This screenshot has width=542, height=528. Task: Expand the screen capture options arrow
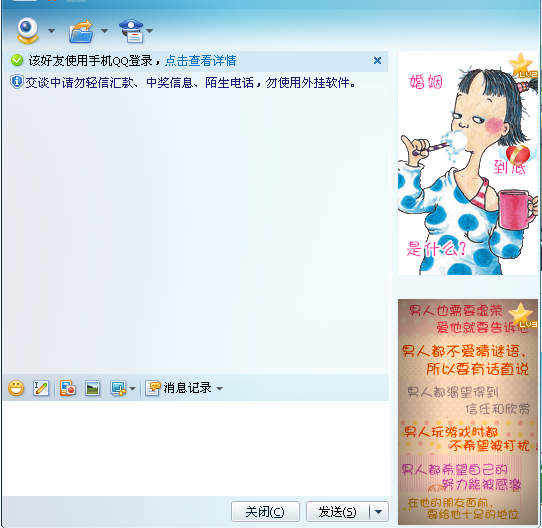132,389
